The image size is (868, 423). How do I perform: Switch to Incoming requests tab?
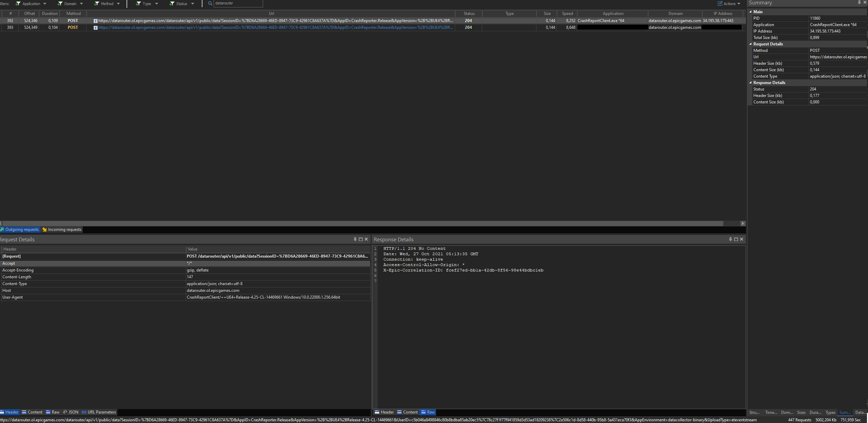(62, 229)
